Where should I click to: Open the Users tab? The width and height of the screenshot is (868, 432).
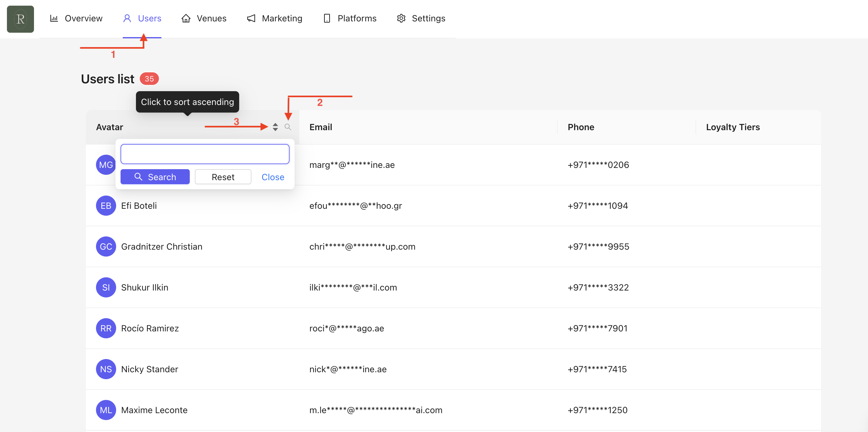click(142, 18)
